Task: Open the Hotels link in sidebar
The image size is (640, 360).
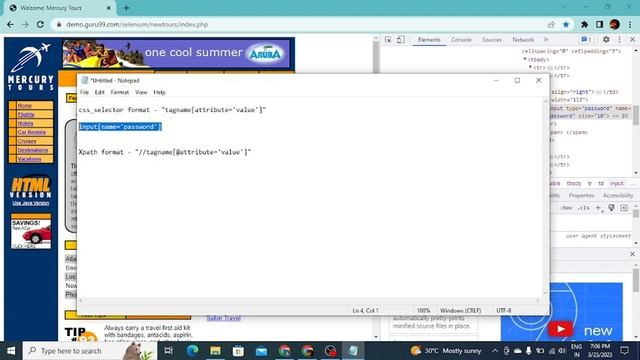Action: click(25, 123)
